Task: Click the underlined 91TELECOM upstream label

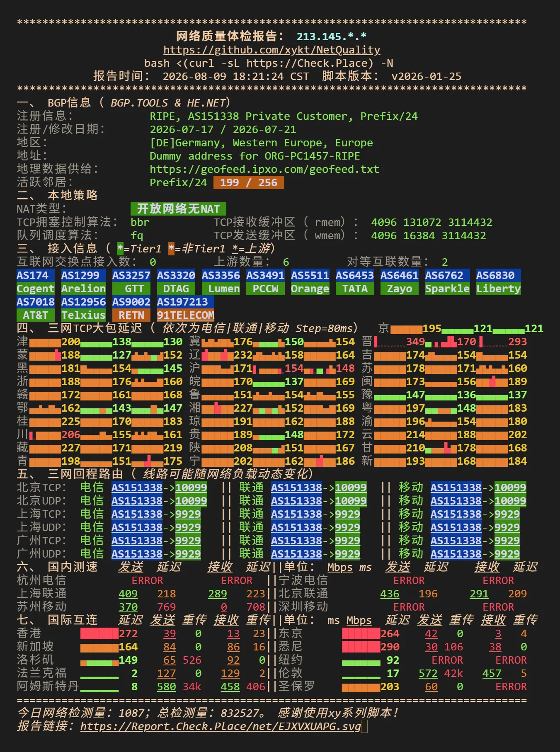Action: [186, 315]
